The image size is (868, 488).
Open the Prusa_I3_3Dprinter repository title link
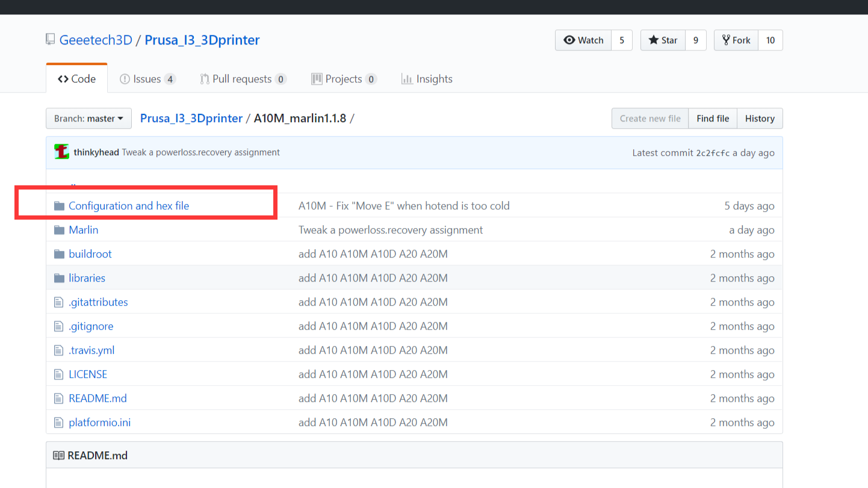(202, 40)
